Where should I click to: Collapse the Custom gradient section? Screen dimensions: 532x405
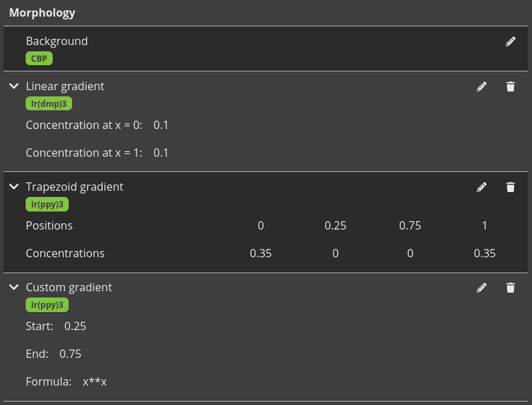click(14, 287)
